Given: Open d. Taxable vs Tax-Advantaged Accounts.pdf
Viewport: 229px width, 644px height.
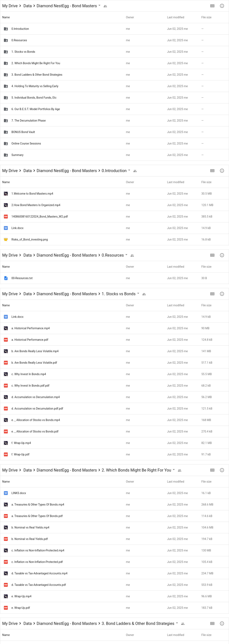Looking at the screenshot, I should click(115, 585).
